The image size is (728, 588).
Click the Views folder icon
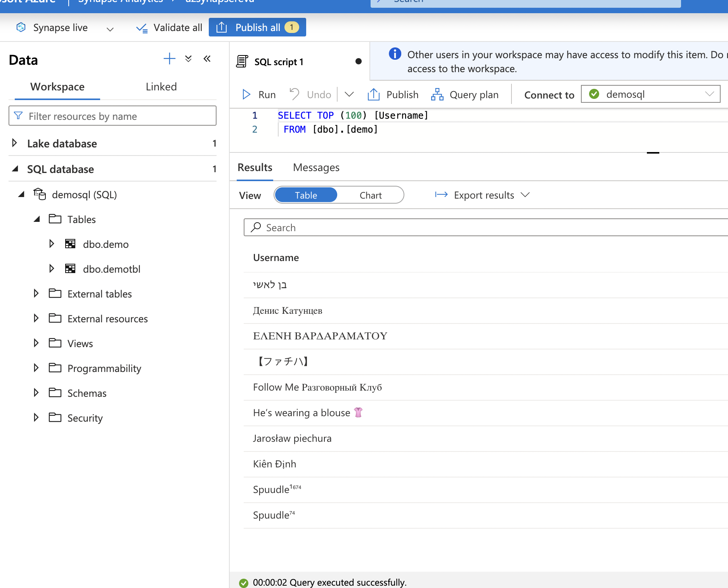[x=55, y=343]
